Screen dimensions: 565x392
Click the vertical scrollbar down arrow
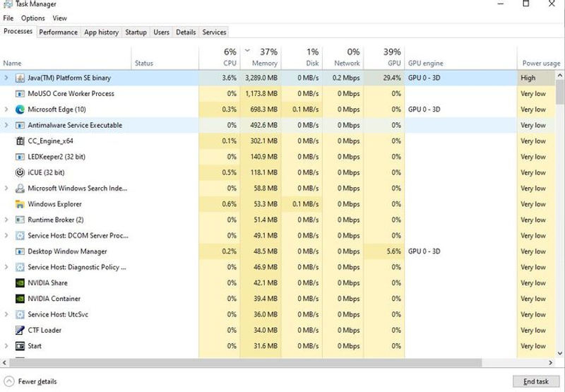559,353
